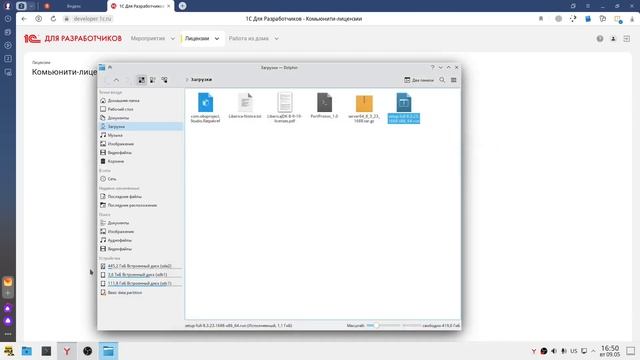Reload the developer.1c.ru page
The width and height of the screenshot is (640, 360).
click(x=53, y=19)
